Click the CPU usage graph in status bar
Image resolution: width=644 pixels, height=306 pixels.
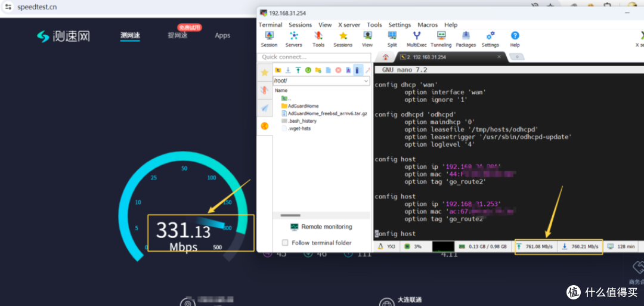443,246
